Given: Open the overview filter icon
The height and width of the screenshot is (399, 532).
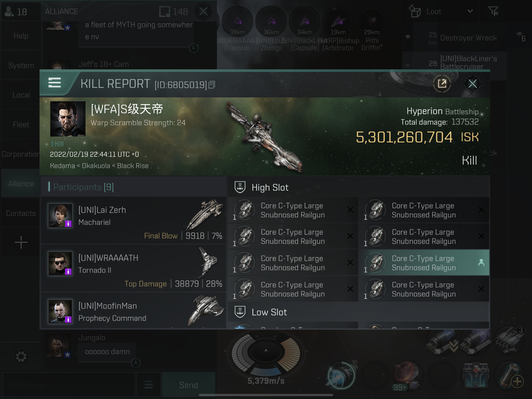Looking at the screenshot, I should pos(493,11).
